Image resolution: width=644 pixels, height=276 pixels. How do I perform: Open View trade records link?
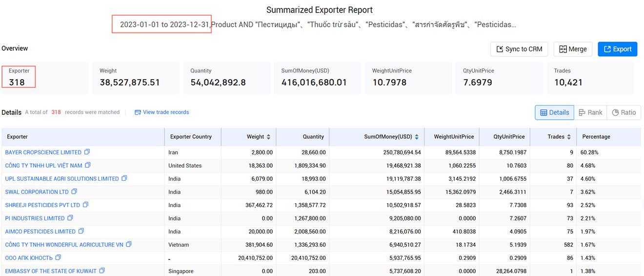(x=162, y=112)
